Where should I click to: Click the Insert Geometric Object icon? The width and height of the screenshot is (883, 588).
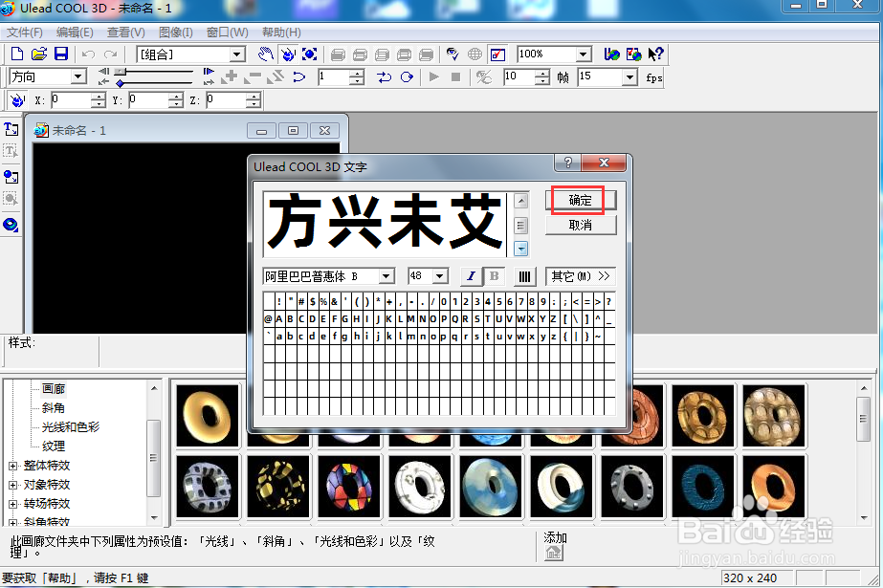click(11, 225)
